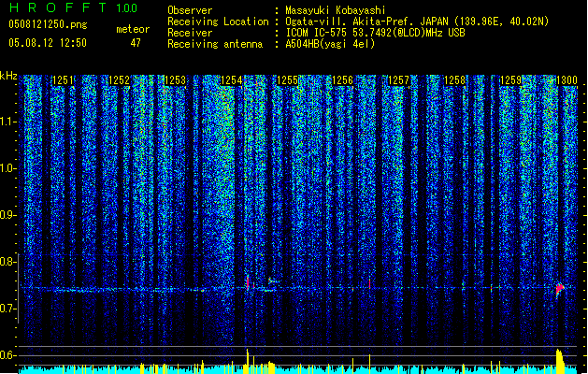Click the yellow power spike just after 1254

[x=247, y=361]
